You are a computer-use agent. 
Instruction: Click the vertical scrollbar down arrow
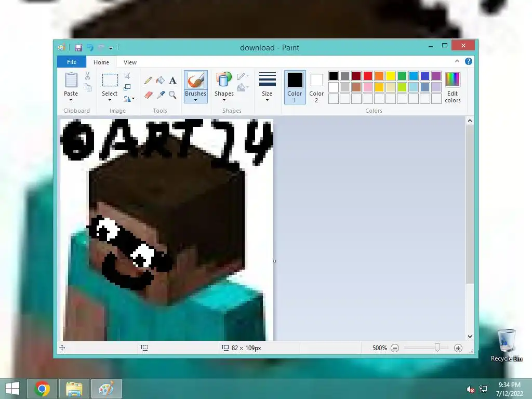[470, 337]
